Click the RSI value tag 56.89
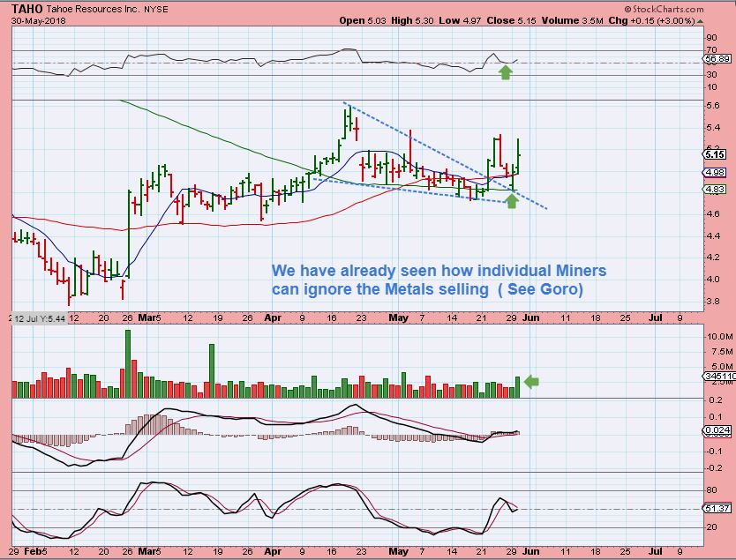Screen dimensions: 736x560 tap(717, 58)
